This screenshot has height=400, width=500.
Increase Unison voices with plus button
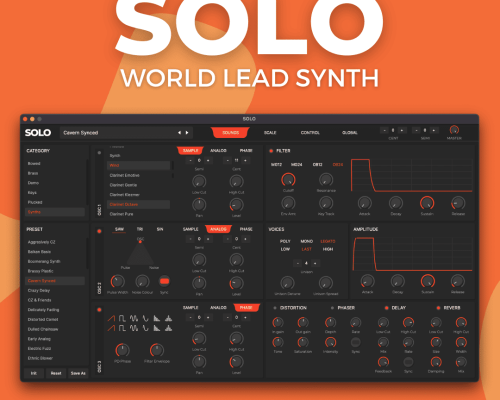tap(315, 263)
